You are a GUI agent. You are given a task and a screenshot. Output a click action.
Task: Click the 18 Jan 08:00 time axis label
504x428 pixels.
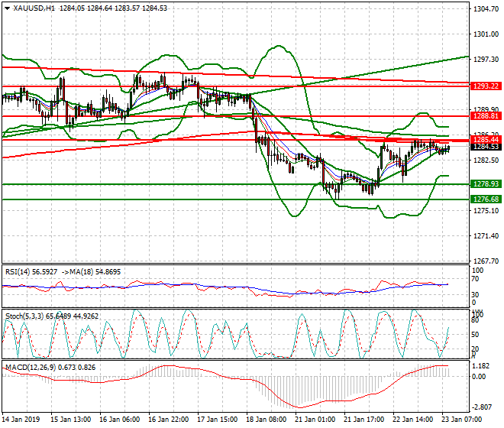(267, 420)
